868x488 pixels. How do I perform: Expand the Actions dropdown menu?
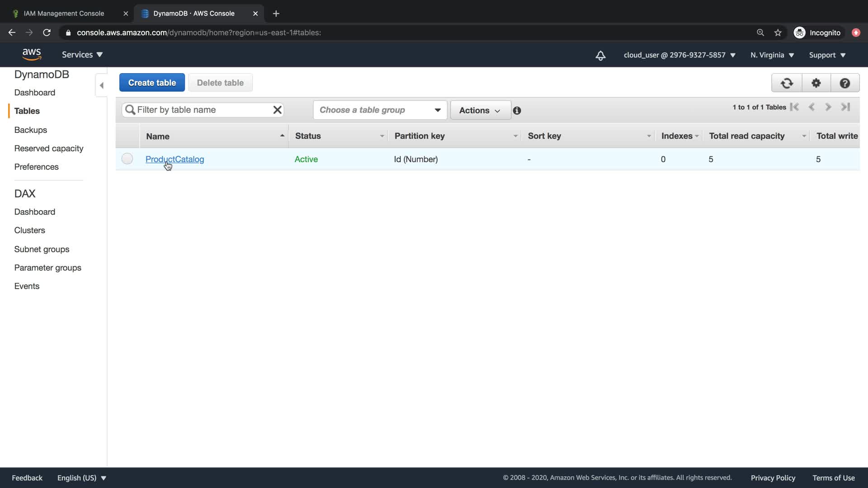coord(480,111)
